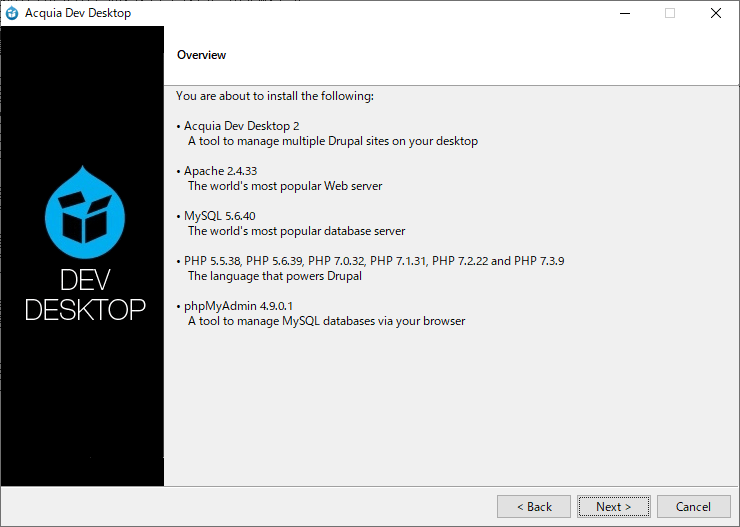740x527 pixels.
Task: Click the DEV DESKTOP logo text
Action: click(85, 295)
